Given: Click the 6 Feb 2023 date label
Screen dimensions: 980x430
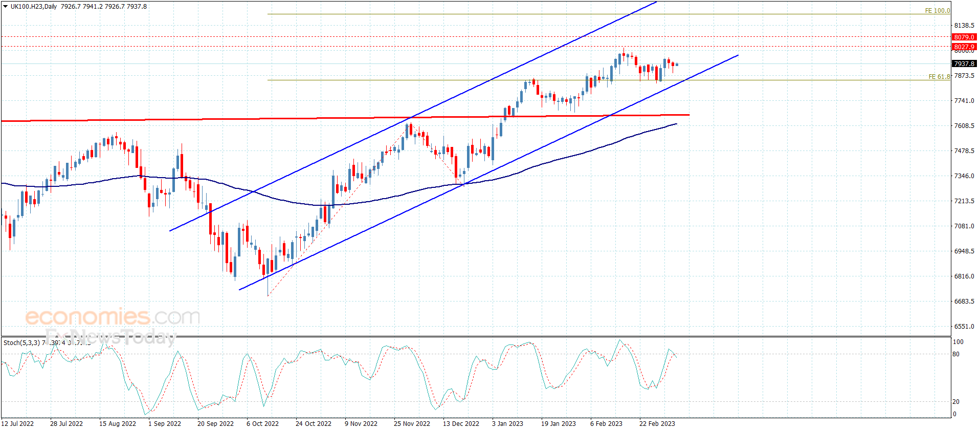Looking at the screenshot, I should (x=606, y=423).
